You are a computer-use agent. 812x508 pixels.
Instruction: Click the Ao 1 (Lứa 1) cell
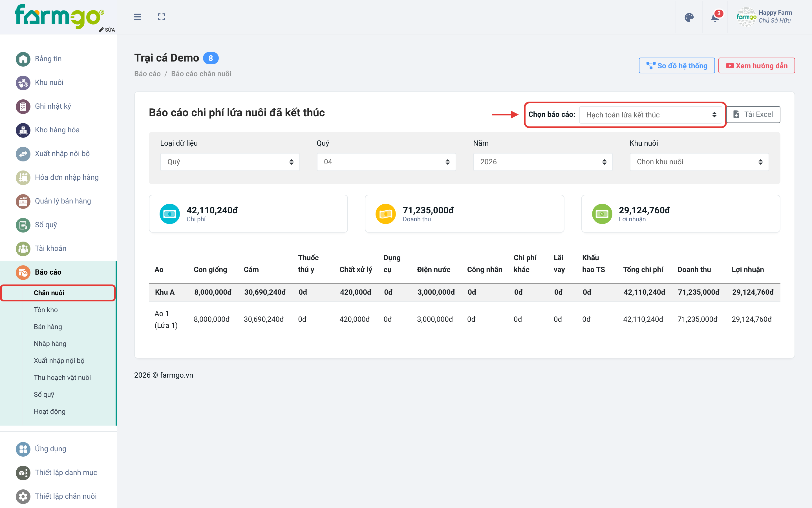(x=166, y=319)
